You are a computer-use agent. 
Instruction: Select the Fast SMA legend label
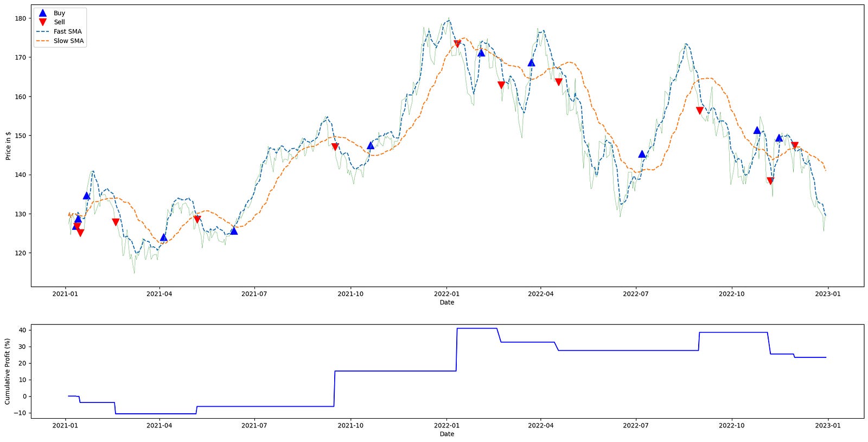click(68, 31)
